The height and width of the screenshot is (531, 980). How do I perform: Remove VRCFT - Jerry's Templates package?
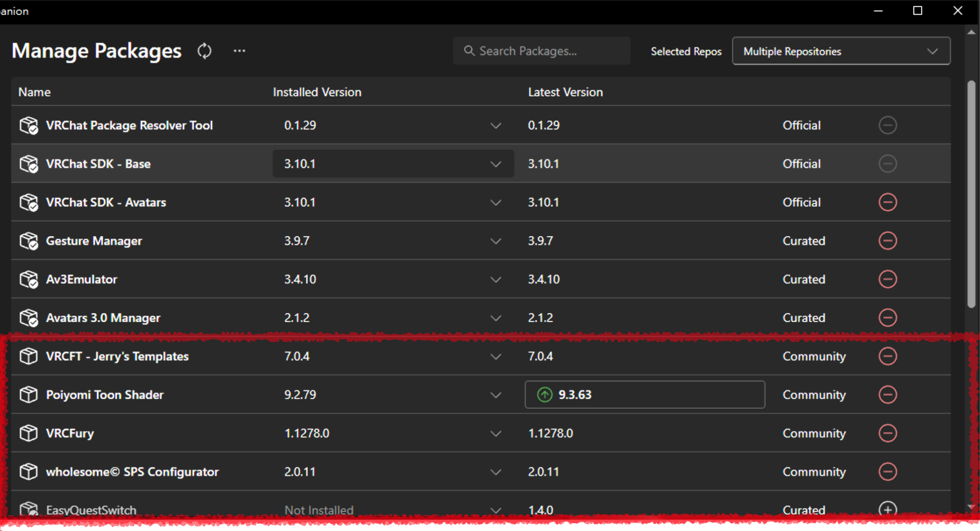click(x=887, y=356)
